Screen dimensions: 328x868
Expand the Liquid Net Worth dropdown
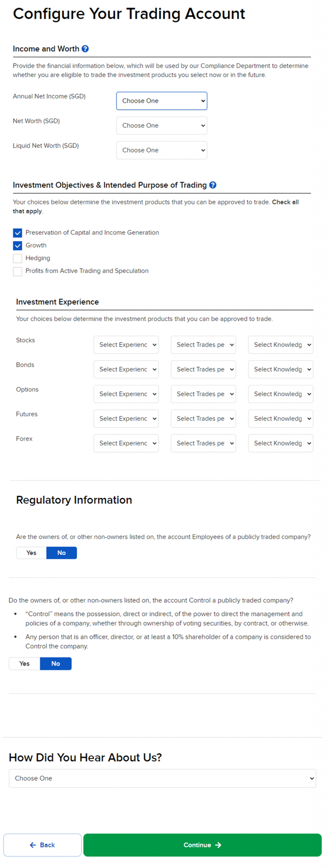pyautogui.click(x=162, y=150)
